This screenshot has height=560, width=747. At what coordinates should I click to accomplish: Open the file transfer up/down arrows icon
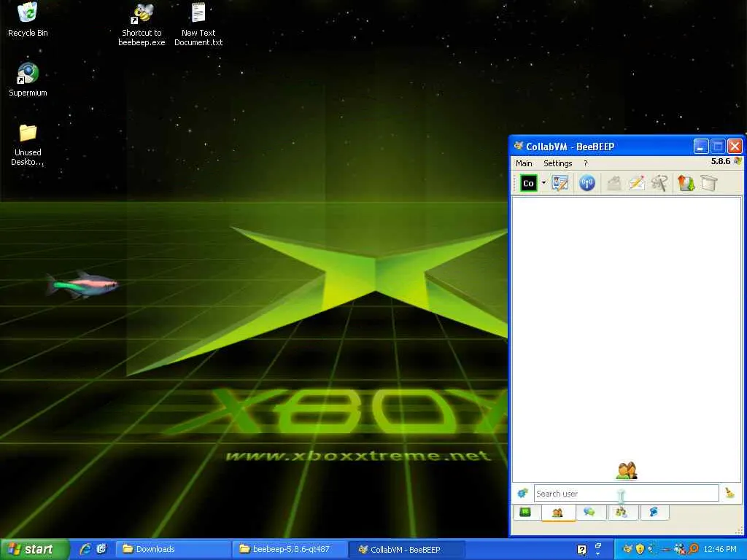[x=686, y=183]
